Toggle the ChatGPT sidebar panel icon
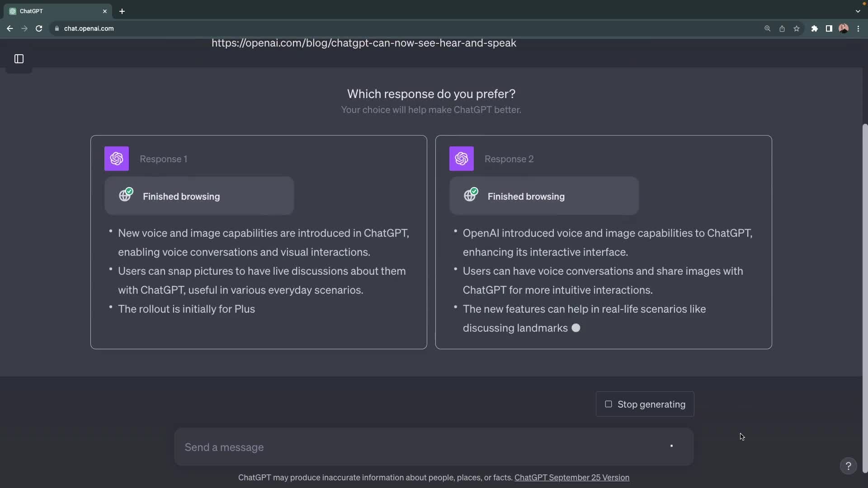This screenshot has width=868, height=488. point(19,59)
